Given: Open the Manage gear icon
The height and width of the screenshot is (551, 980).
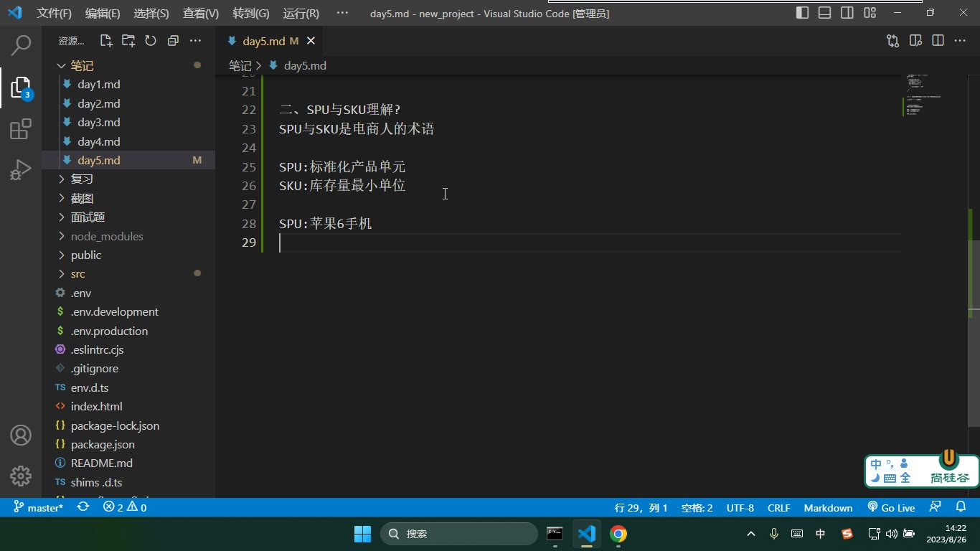Looking at the screenshot, I should click(21, 476).
